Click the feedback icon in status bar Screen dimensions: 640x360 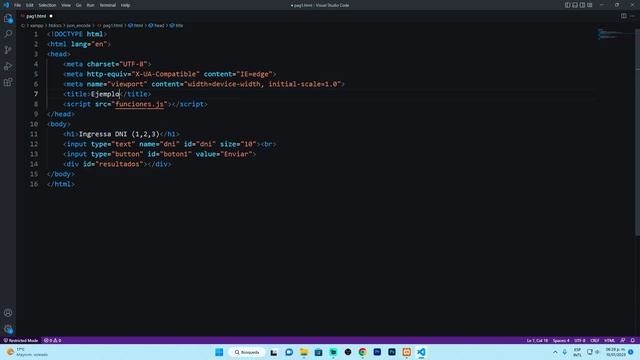pyautogui.click(x=622, y=340)
